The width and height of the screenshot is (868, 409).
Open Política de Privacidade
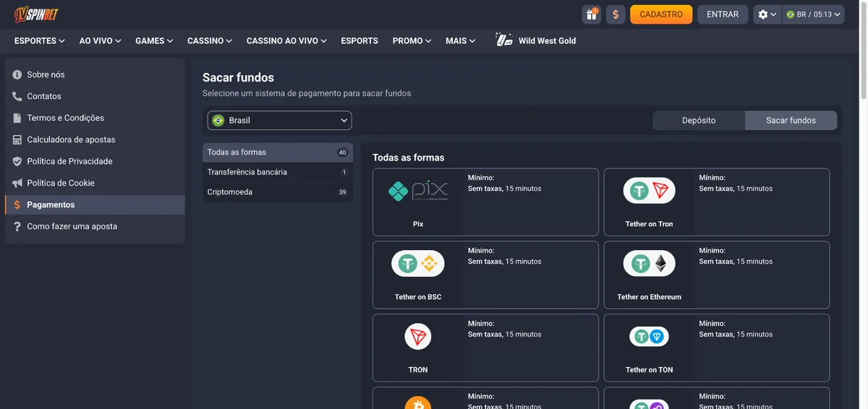click(95, 161)
